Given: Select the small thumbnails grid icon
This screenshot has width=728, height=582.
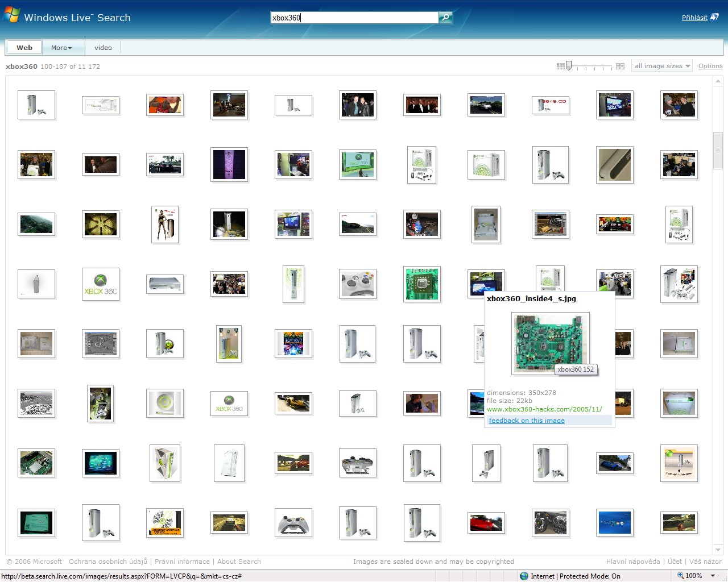Looking at the screenshot, I should [560, 66].
